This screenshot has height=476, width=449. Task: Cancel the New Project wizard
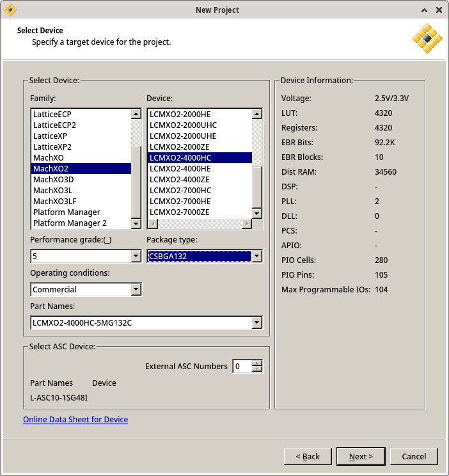point(414,456)
